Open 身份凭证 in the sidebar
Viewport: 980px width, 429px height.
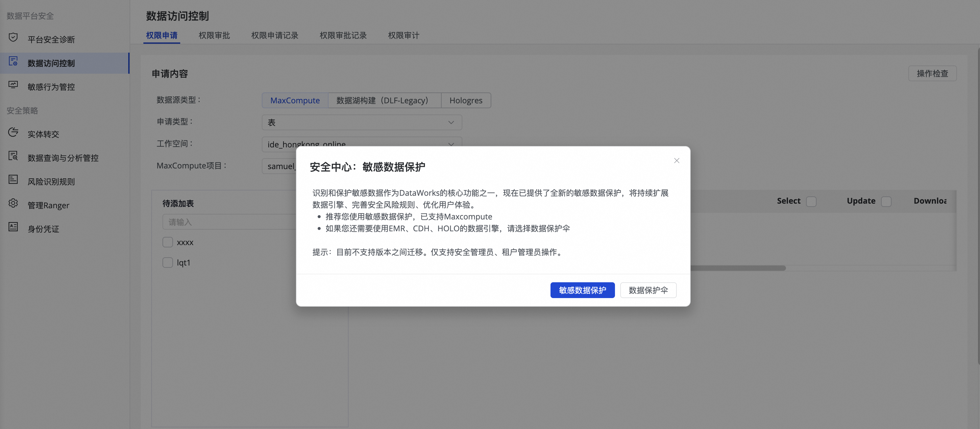pos(65,228)
